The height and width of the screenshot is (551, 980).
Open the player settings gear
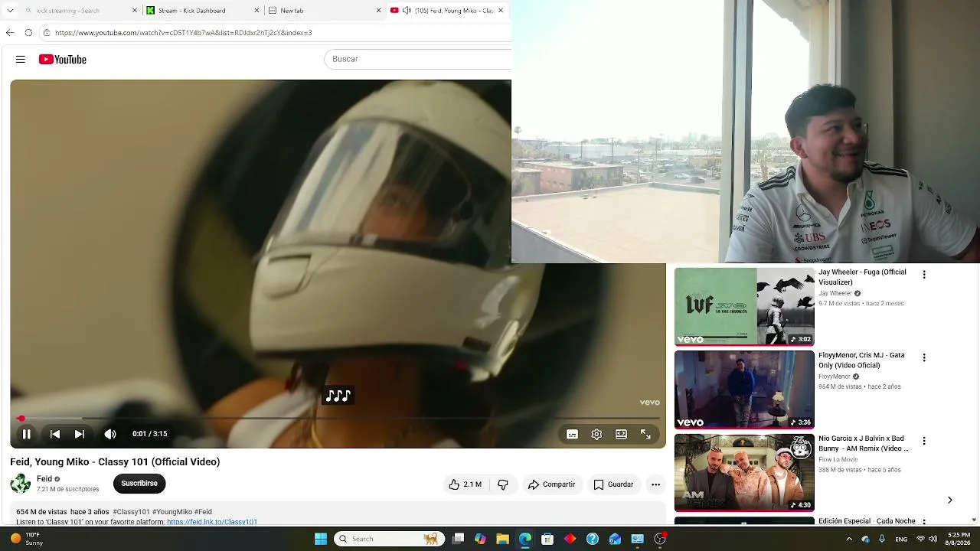tap(596, 434)
